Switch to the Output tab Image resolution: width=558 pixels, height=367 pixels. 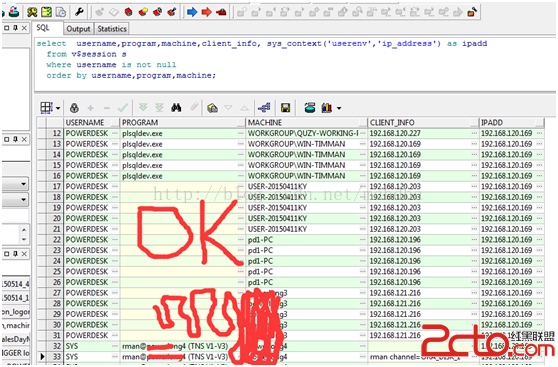78,29
